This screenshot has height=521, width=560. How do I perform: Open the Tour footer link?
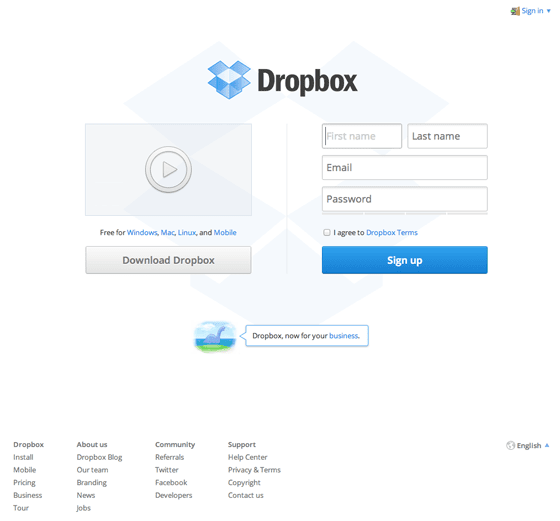coord(21,508)
